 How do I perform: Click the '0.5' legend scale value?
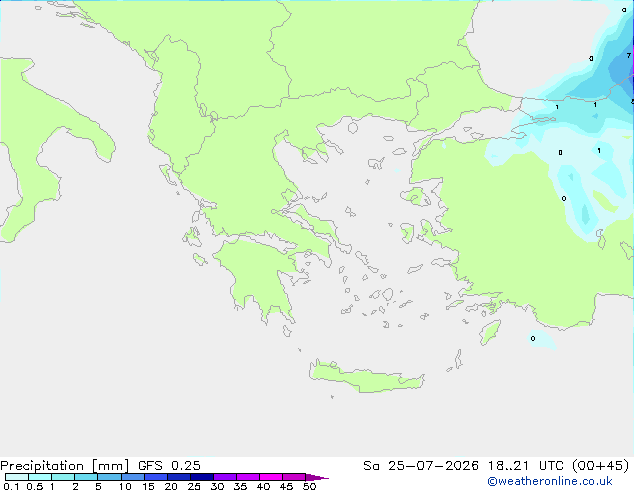(x=34, y=486)
